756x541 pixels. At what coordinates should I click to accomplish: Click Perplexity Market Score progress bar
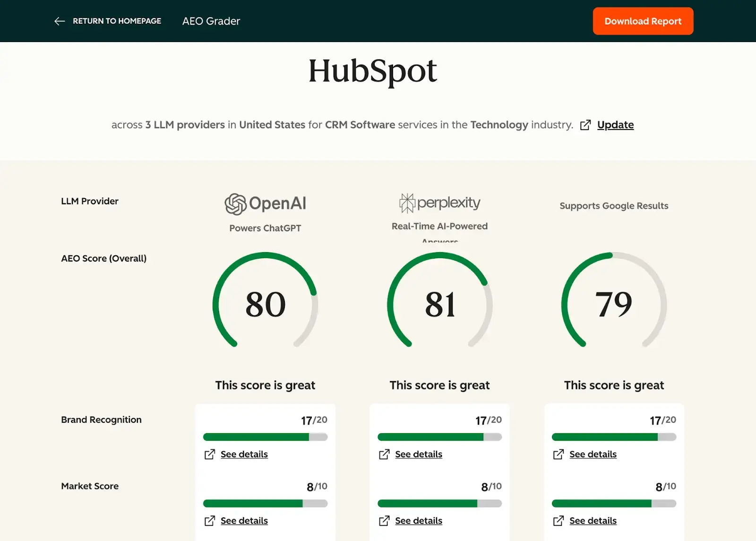click(440, 504)
